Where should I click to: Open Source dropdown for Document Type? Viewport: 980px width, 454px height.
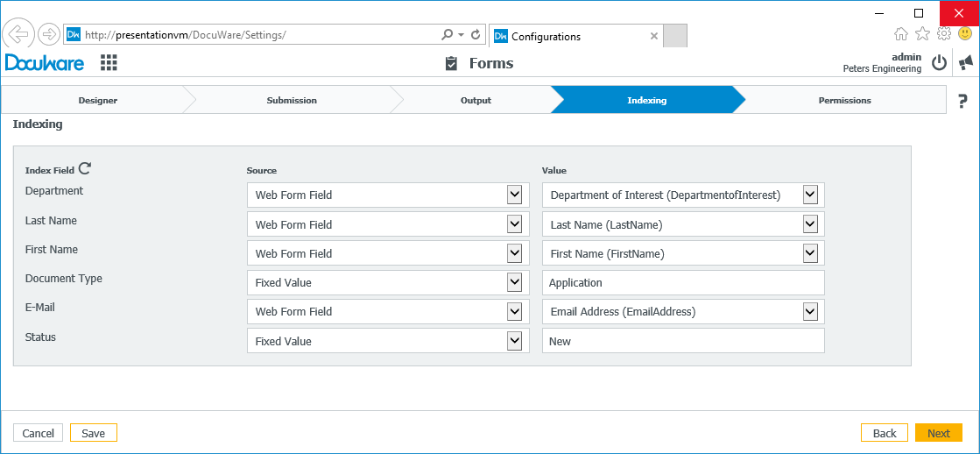(x=514, y=282)
